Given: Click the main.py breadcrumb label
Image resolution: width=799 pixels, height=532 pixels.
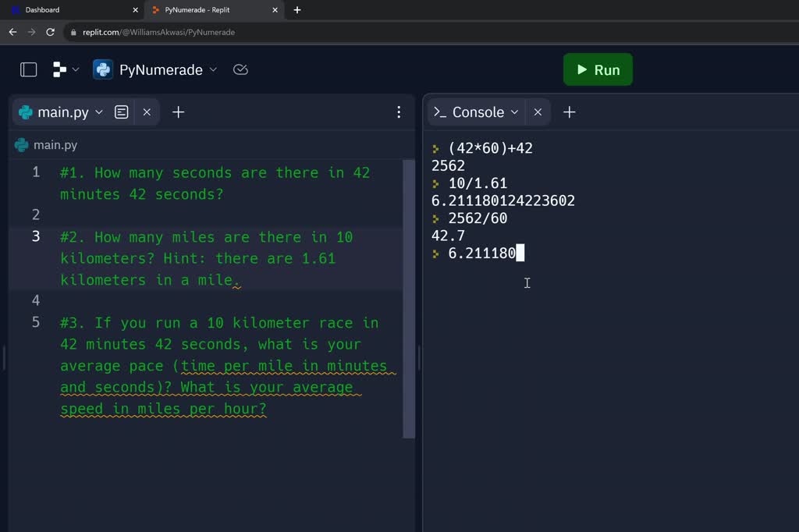Looking at the screenshot, I should 55,145.
